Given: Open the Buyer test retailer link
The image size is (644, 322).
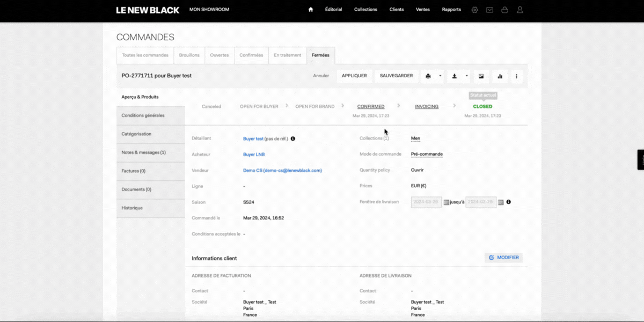Looking at the screenshot, I should (x=253, y=138).
